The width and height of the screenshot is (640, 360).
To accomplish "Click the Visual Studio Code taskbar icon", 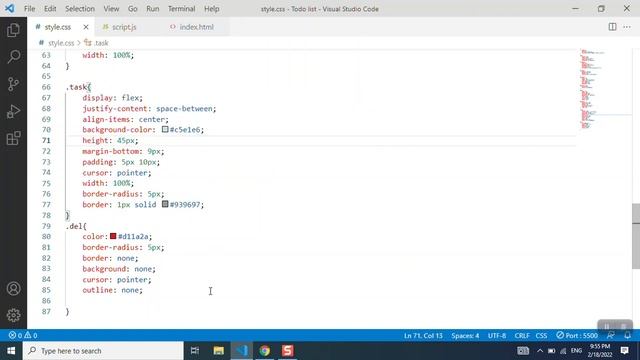I will tap(242, 351).
